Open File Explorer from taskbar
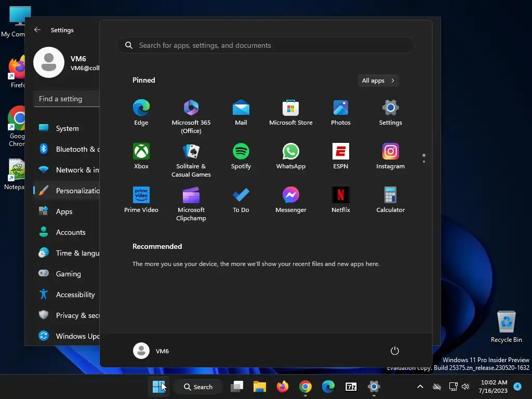 260,387
